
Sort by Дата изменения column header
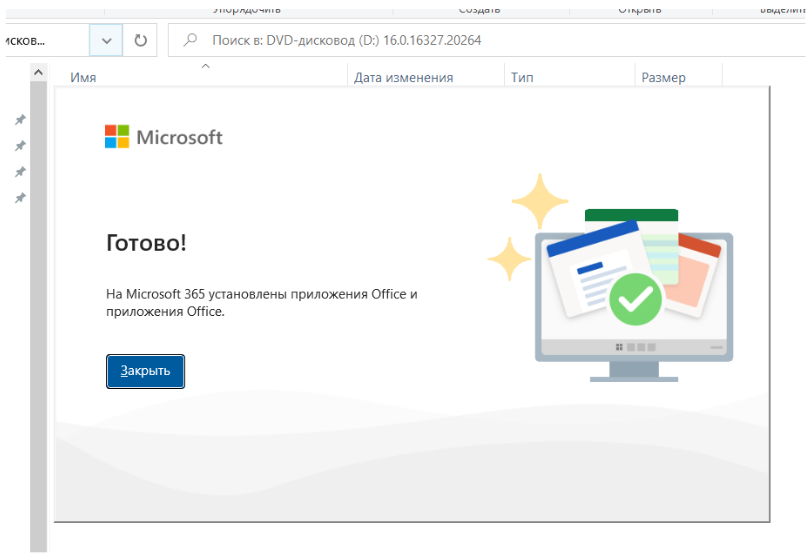(403, 78)
